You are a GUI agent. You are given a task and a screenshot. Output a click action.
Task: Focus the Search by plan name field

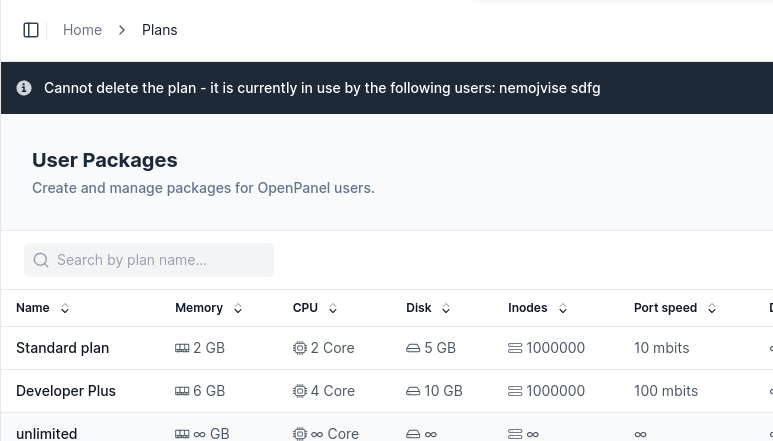pyautogui.click(x=149, y=260)
